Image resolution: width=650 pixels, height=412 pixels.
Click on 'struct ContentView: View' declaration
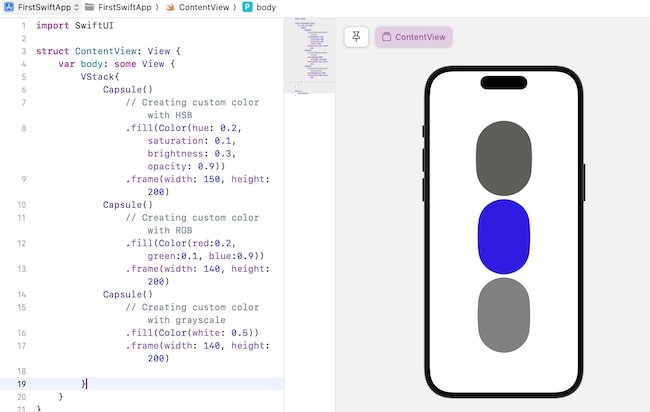tap(106, 51)
